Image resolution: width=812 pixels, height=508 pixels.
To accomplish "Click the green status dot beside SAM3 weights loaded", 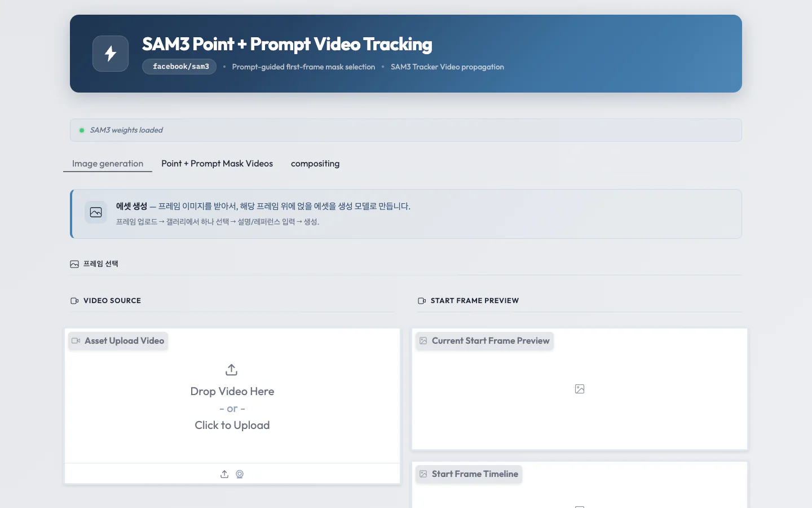I will 82,130.
